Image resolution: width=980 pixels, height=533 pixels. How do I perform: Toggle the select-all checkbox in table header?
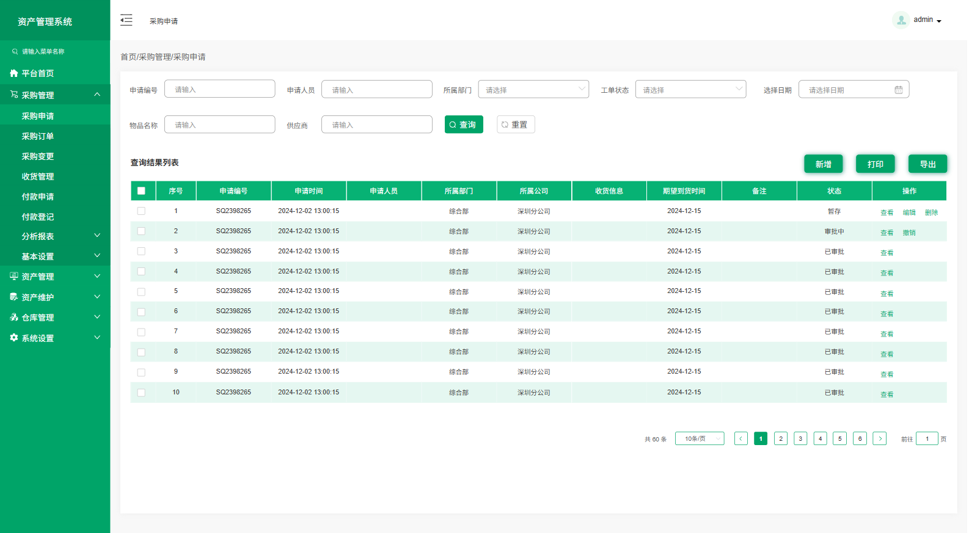coord(141,190)
